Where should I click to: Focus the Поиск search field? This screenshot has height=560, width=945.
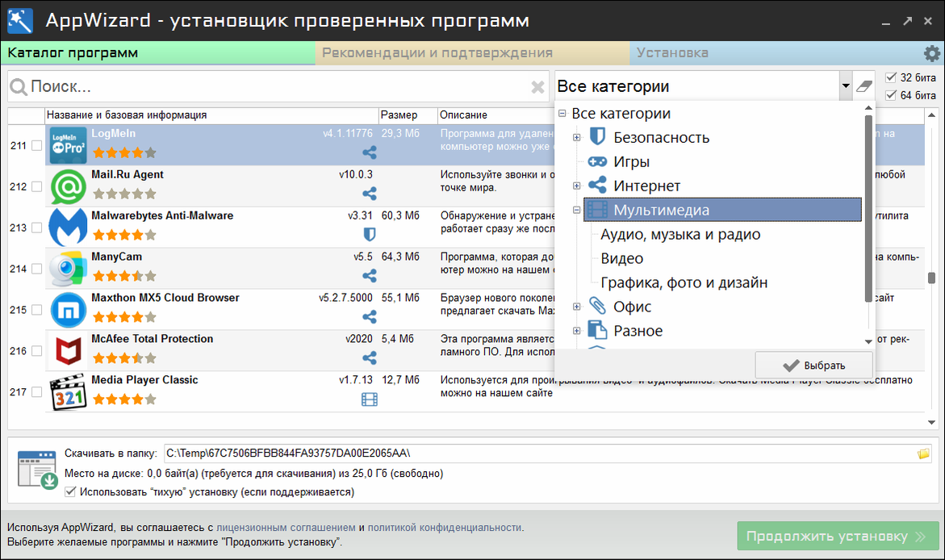tap(278, 87)
